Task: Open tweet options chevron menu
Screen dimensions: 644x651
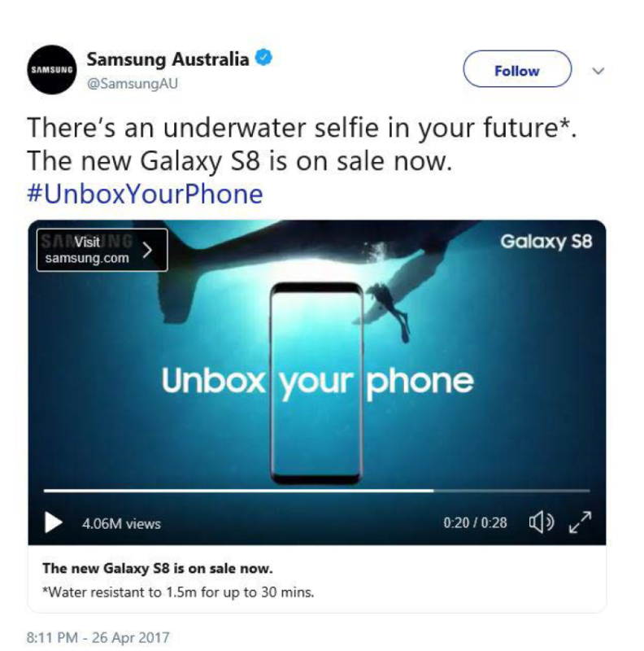Action: [x=598, y=71]
